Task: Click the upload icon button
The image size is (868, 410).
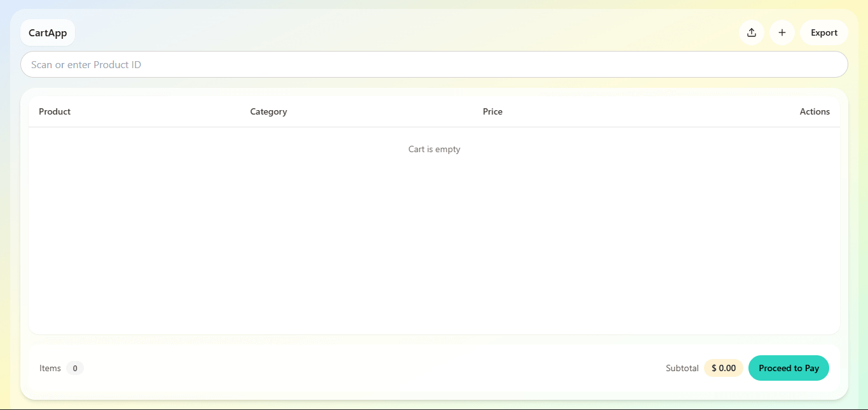Action: click(x=751, y=32)
